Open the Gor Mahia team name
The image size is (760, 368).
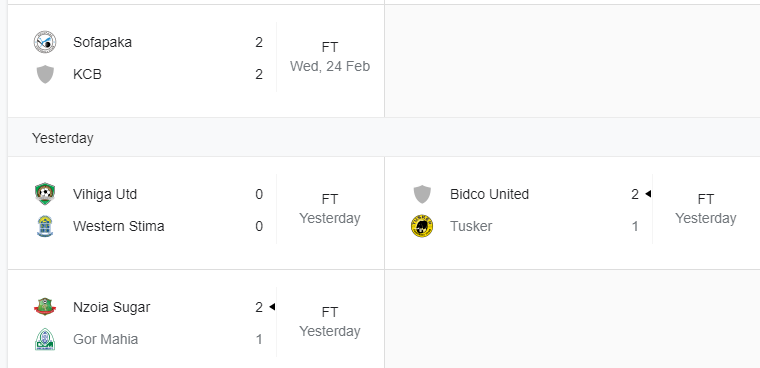[x=106, y=339]
